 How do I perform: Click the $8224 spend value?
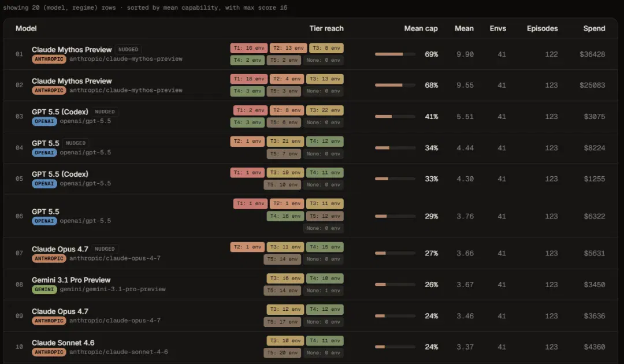tap(594, 148)
